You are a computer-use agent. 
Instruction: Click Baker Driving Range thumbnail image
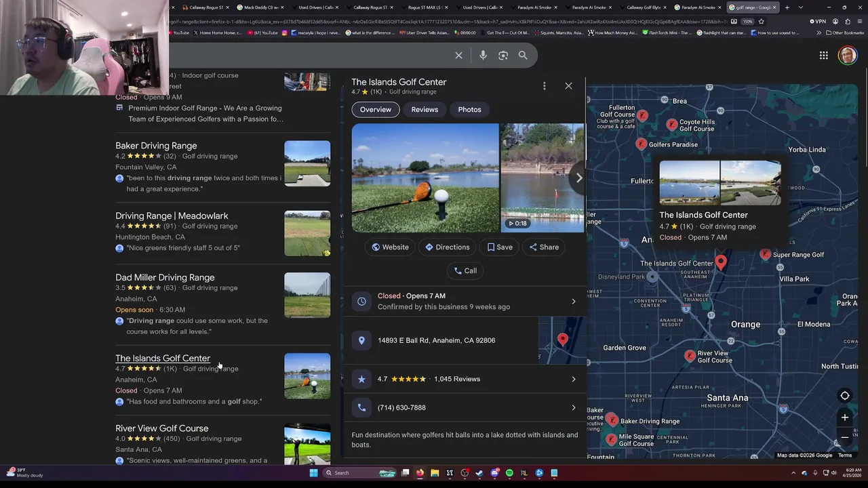click(307, 163)
